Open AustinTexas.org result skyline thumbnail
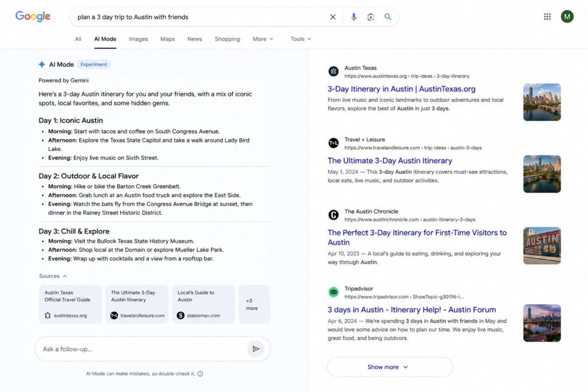Viewport: 588px width, 392px height. coord(542,102)
